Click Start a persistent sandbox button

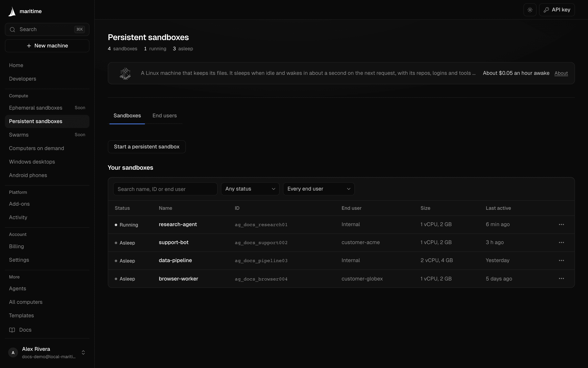tap(147, 147)
